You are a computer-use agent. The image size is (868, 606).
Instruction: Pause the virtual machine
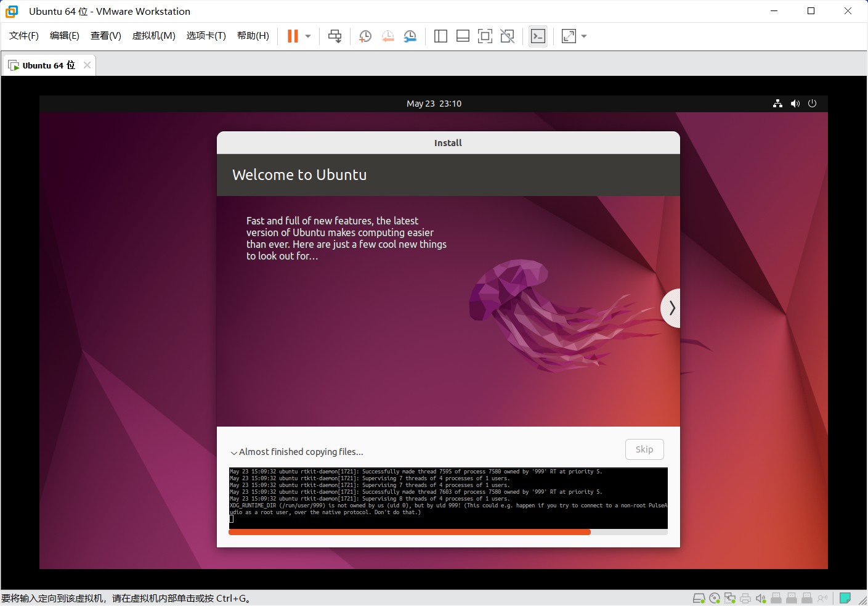point(293,36)
